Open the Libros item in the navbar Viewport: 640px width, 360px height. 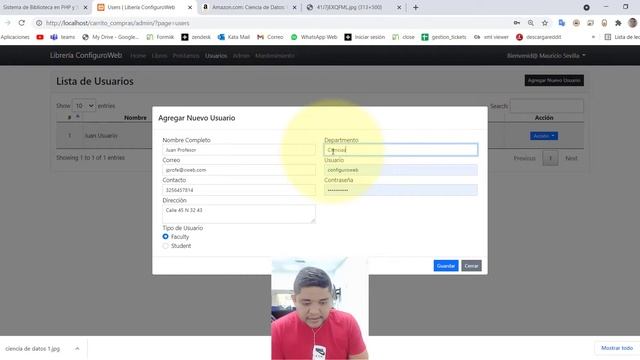click(x=159, y=56)
